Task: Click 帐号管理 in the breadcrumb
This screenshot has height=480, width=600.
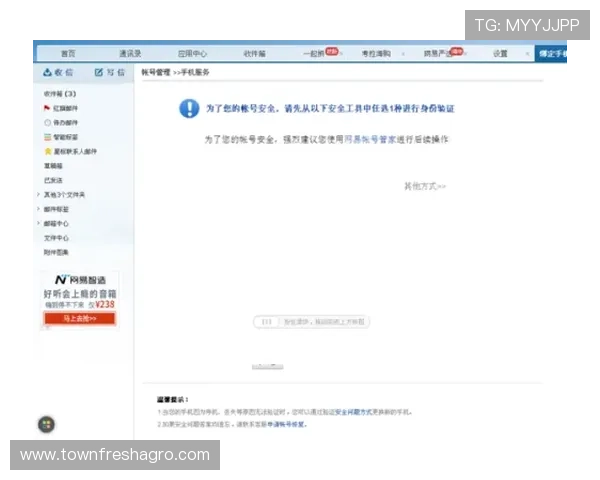Action: coord(156,72)
